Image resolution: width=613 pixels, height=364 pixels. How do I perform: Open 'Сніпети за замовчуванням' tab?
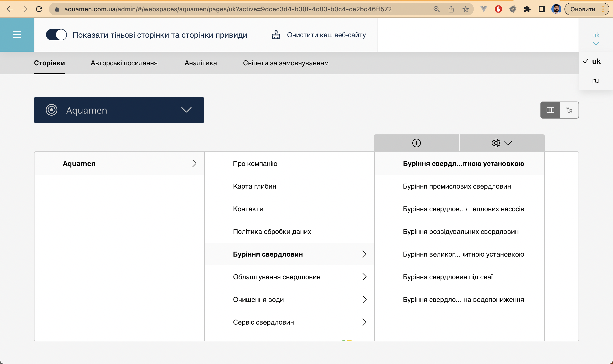point(286,63)
